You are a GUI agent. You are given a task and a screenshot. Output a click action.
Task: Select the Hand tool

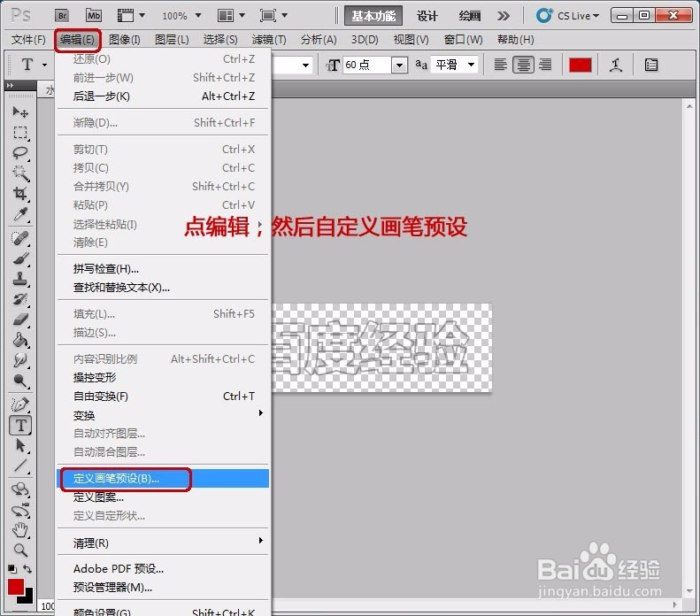point(20,530)
